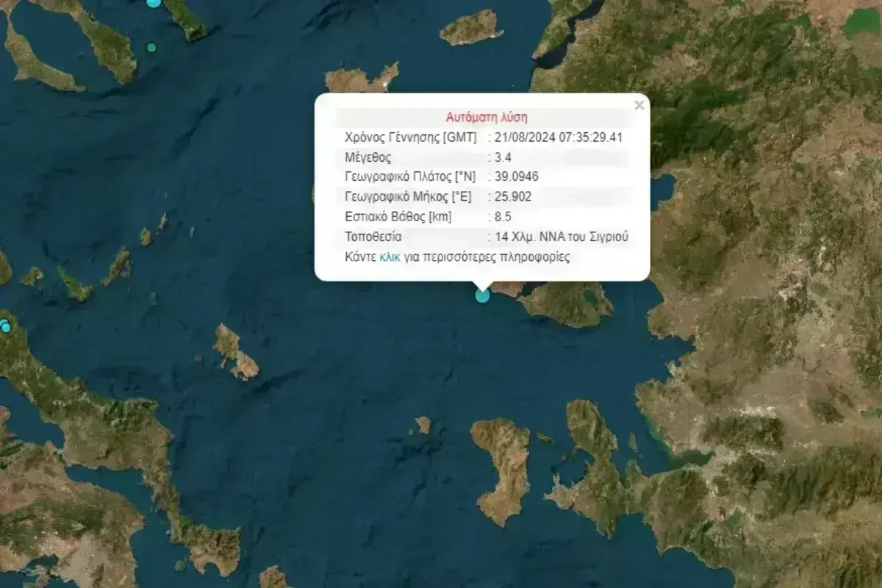Click the origin time value 21/08/2024 07:35:29.41

(561, 137)
